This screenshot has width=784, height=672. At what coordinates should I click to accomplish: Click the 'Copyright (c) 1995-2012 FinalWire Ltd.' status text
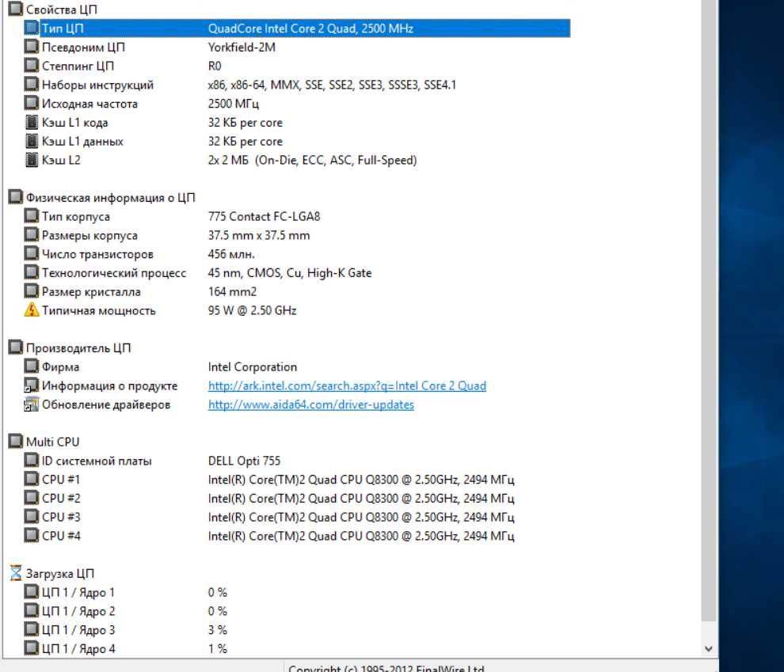(386, 669)
